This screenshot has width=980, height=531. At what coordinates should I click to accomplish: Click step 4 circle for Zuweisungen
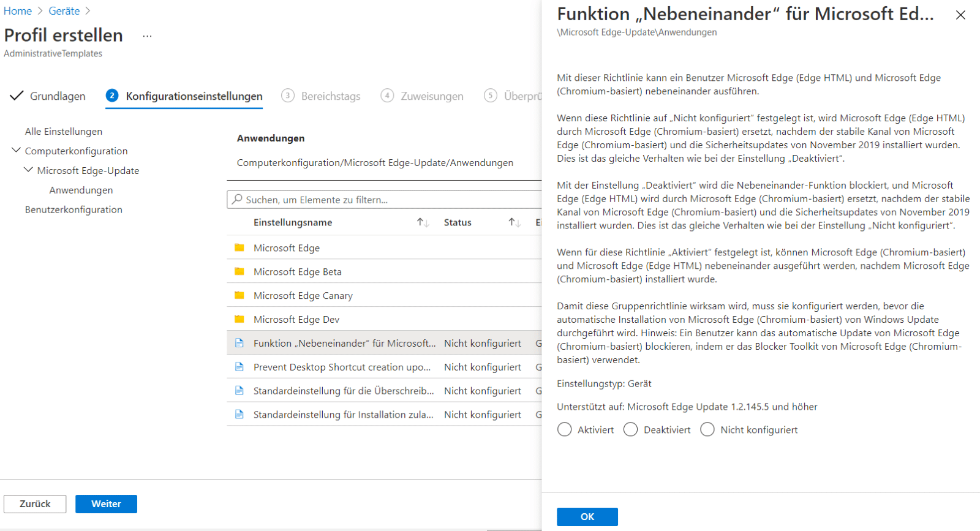coord(387,96)
